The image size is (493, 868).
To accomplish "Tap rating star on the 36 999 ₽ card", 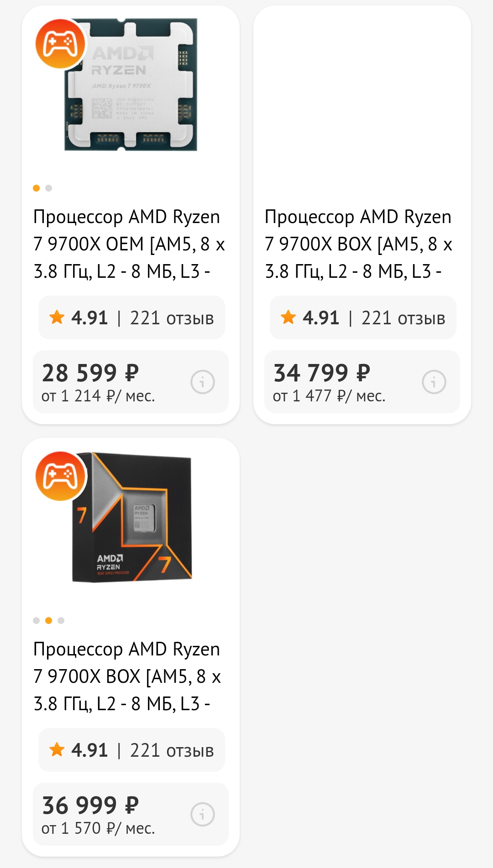I will (x=57, y=749).
